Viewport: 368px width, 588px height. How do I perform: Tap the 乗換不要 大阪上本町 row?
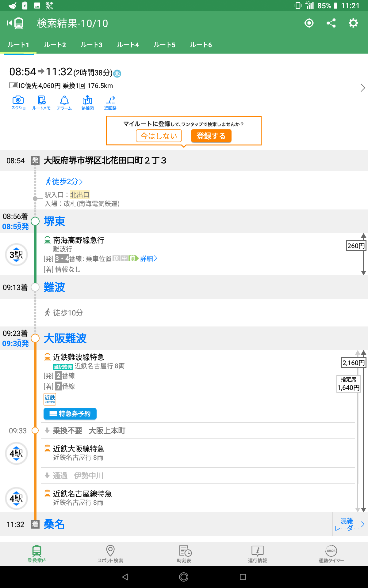pyautogui.click(x=198, y=431)
